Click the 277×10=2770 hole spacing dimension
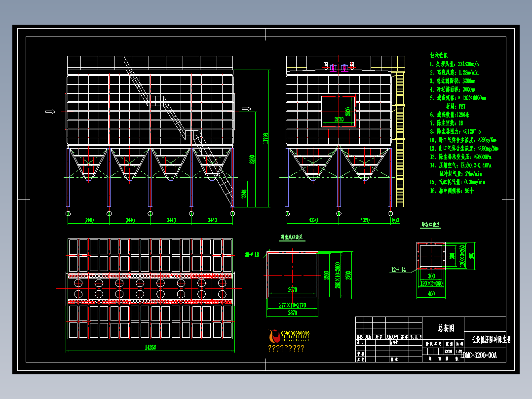Image resolution: width=532 pixels, height=399 pixels. coord(293,305)
